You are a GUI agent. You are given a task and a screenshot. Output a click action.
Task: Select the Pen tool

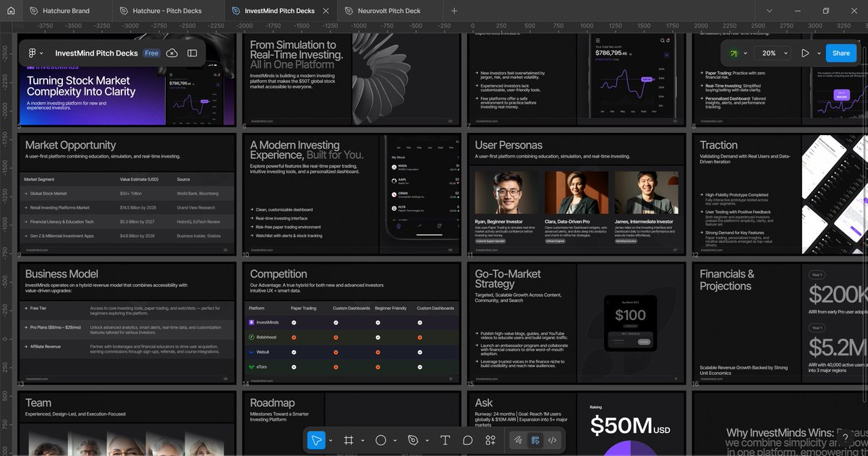click(x=413, y=439)
